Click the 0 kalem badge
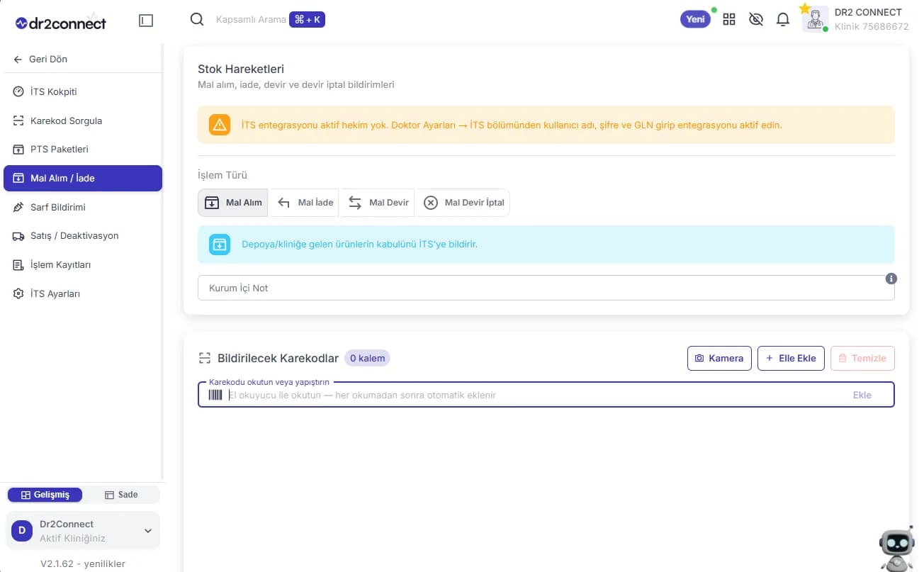 [x=367, y=358]
